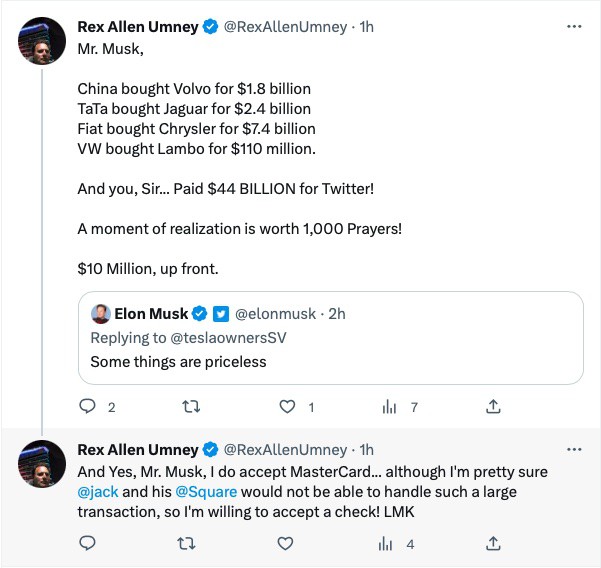Open the quoted Elon Musk tweet
This screenshot has width=601, height=568.
[x=330, y=361]
